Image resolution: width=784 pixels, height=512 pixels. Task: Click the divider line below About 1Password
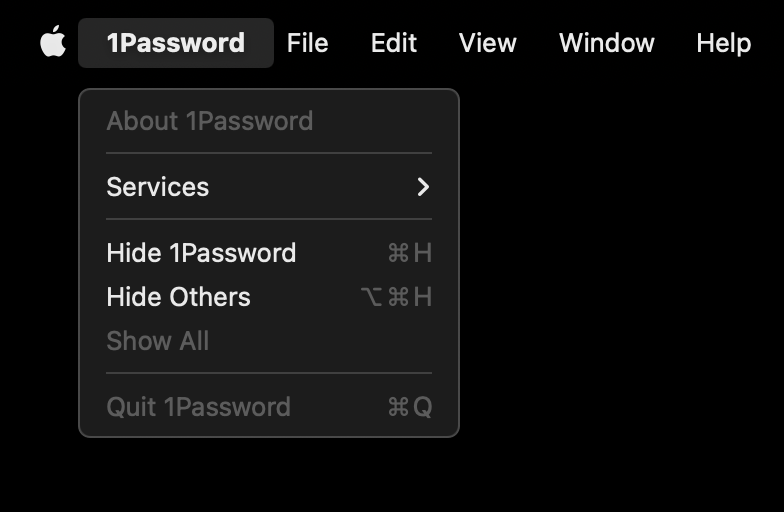(269, 153)
